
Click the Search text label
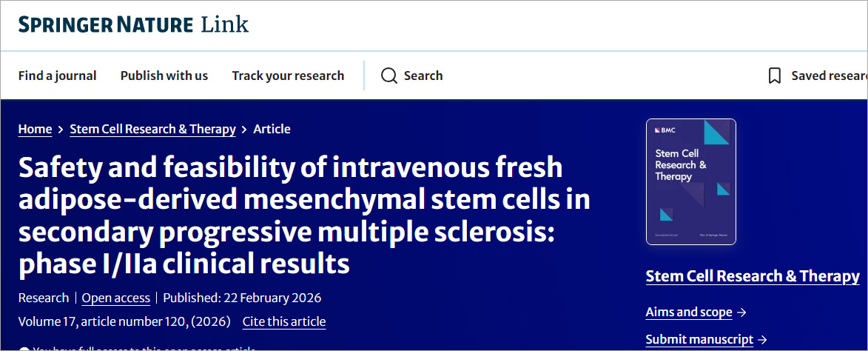coord(423,76)
